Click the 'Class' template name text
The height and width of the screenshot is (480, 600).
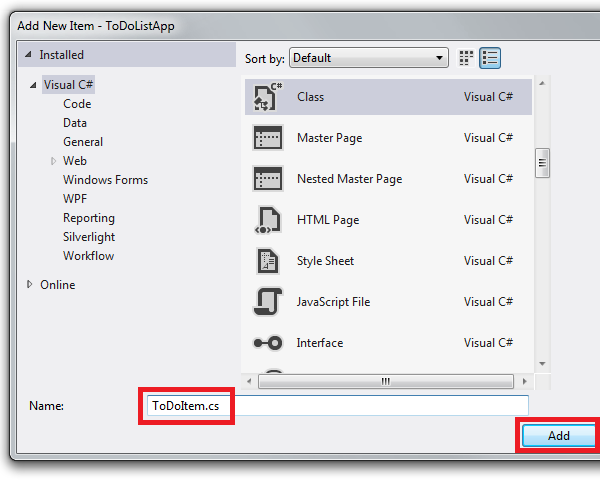pos(310,97)
